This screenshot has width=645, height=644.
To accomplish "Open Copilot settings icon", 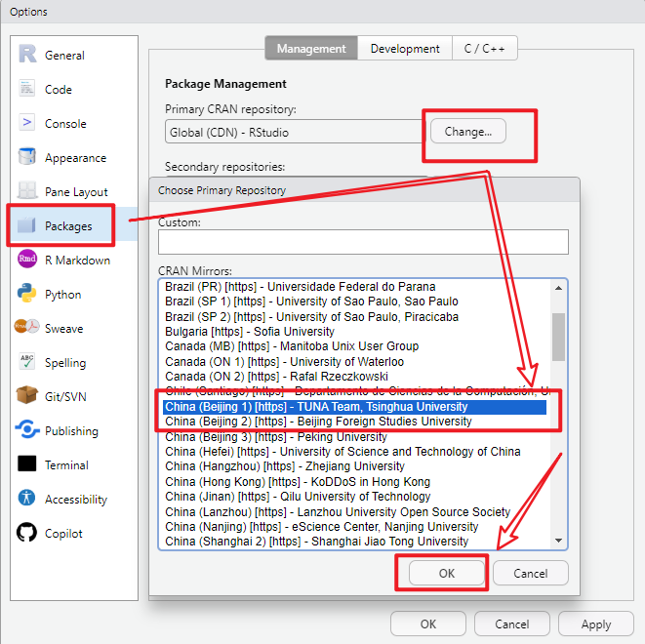I will click(27, 534).
